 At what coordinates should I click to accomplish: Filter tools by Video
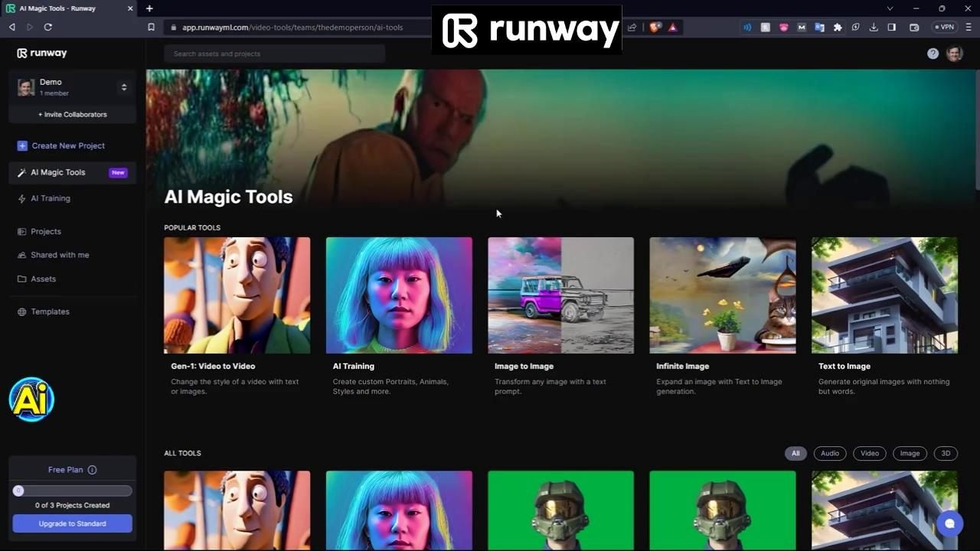[x=870, y=453]
